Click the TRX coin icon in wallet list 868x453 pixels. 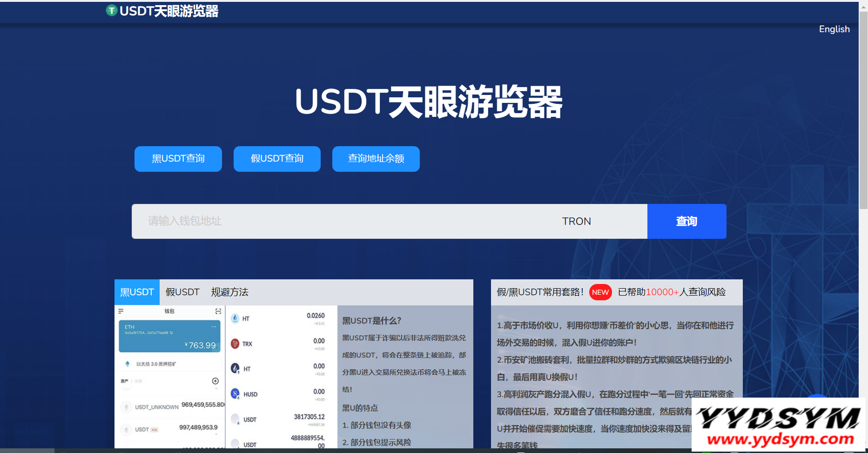pos(235,344)
